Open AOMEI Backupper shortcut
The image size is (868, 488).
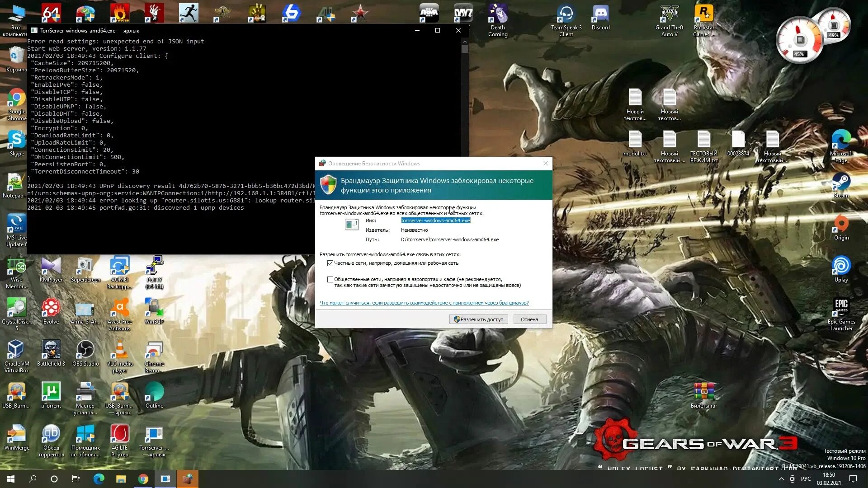[120, 273]
